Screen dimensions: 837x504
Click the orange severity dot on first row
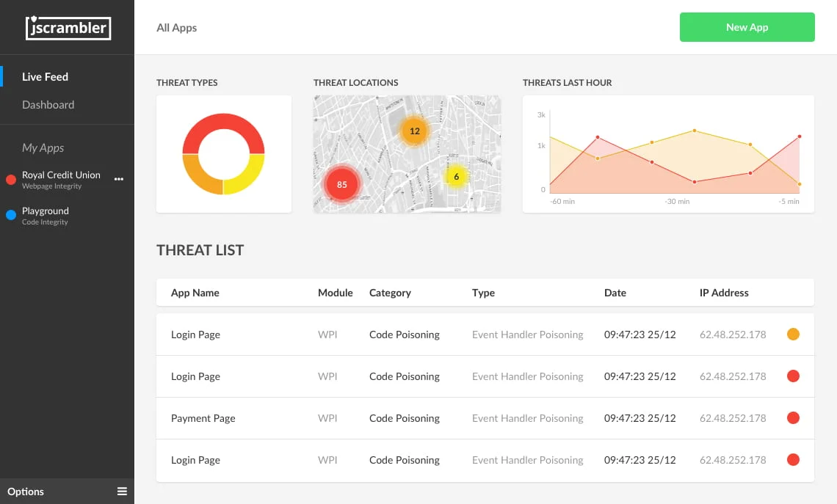(x=793, y=335)
